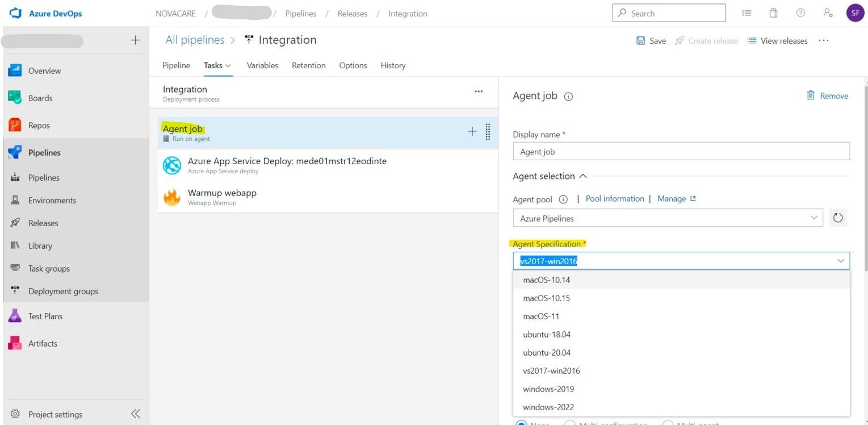868x425 pixels.
Task: Switch to the Pipeline tab
Action: tap(176, 65)
